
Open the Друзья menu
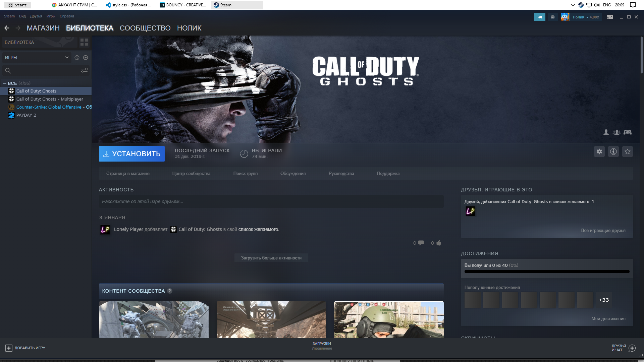click(36, 16)
